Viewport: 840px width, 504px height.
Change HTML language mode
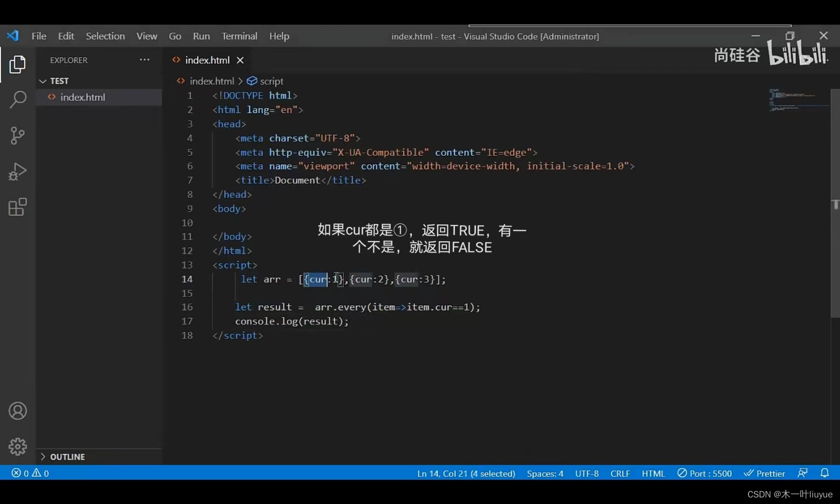coord(653,473)
